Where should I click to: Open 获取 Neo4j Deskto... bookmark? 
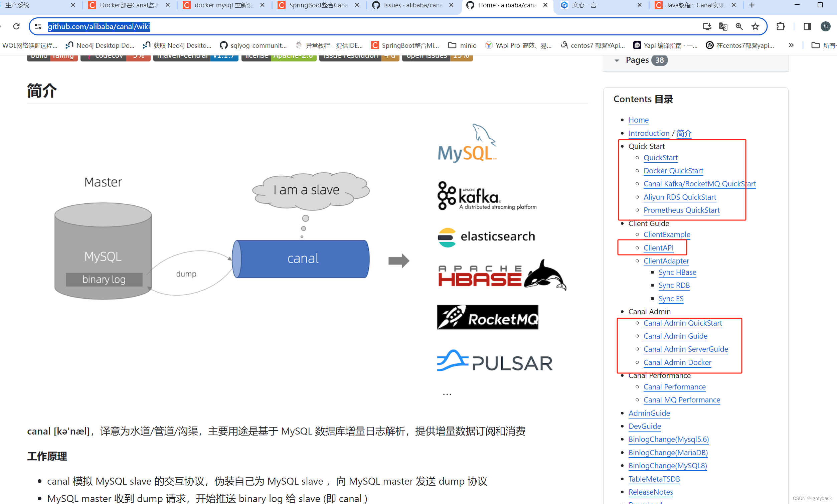(177, 45)
